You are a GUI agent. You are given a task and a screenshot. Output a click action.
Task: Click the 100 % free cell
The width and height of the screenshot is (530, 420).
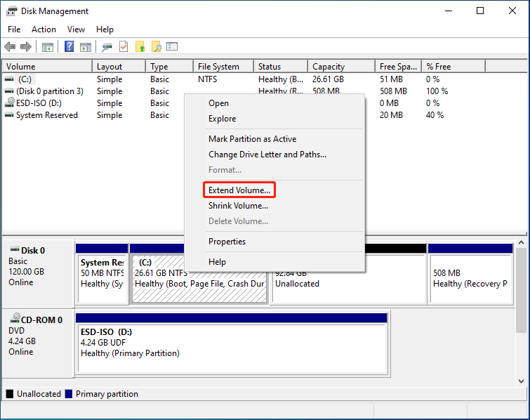point(437,91)
